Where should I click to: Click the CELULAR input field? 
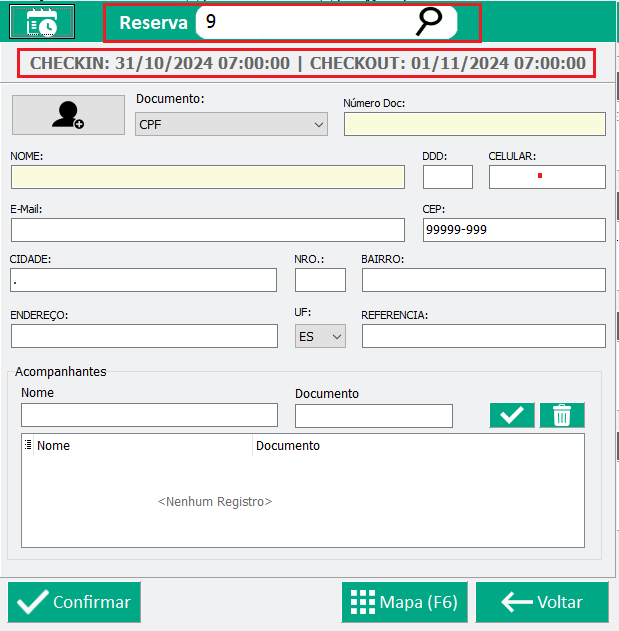[x=547, y=177]
